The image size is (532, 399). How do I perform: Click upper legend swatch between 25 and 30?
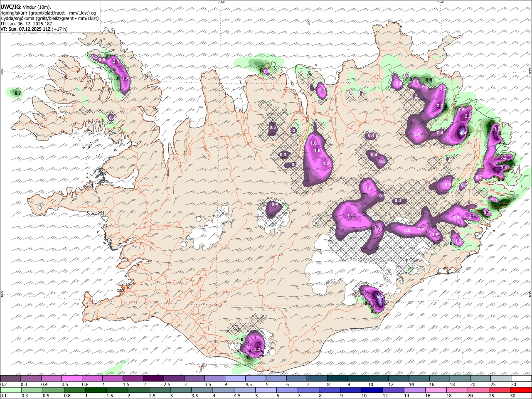point(501,379)
